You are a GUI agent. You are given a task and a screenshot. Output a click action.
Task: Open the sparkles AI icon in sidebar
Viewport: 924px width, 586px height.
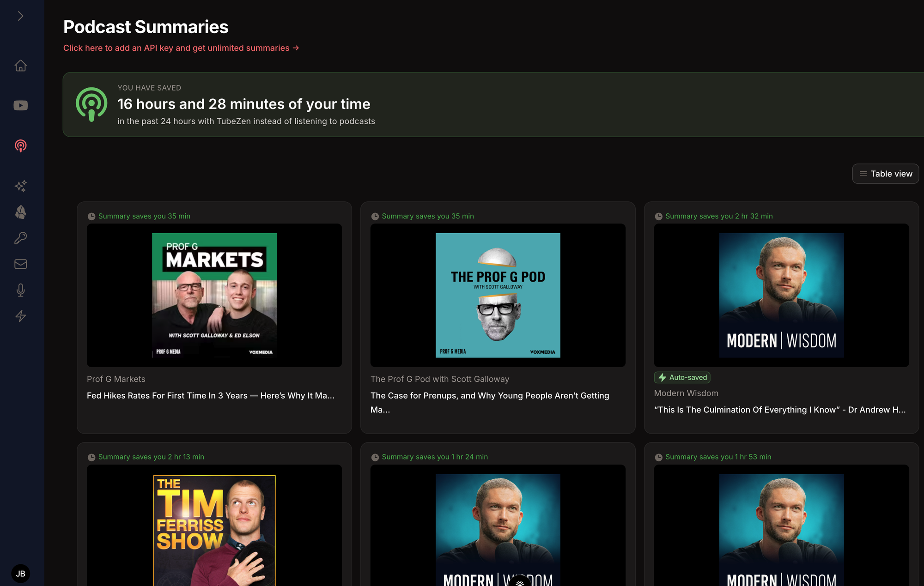click(x=20, y=186)
